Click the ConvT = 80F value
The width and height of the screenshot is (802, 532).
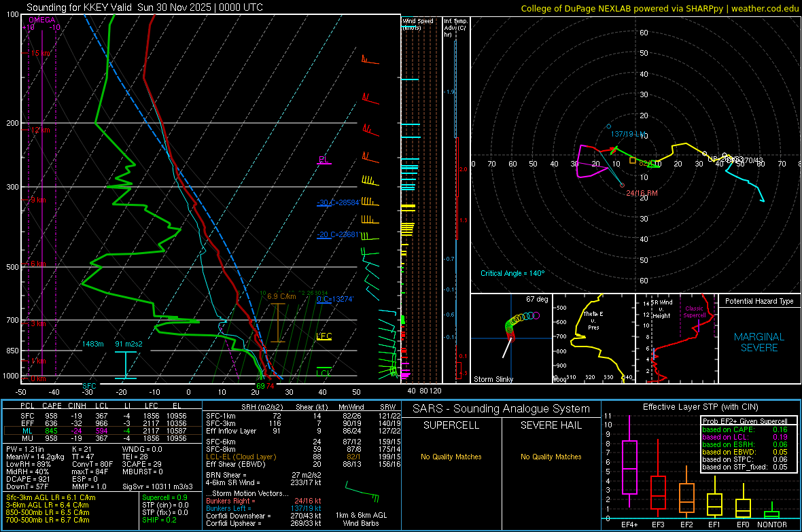click(x=92, y=465)
